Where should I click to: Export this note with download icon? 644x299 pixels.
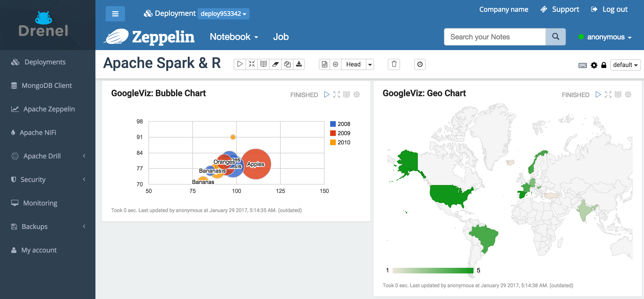click(299, 64)
